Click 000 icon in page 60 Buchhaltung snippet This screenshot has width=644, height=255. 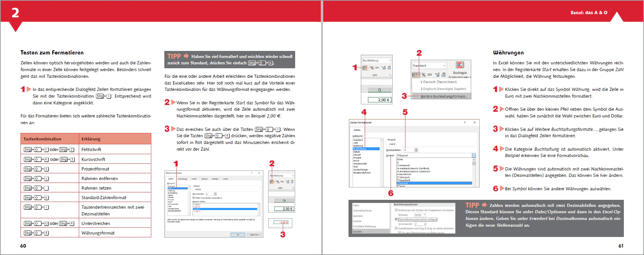tap(282, 182)
